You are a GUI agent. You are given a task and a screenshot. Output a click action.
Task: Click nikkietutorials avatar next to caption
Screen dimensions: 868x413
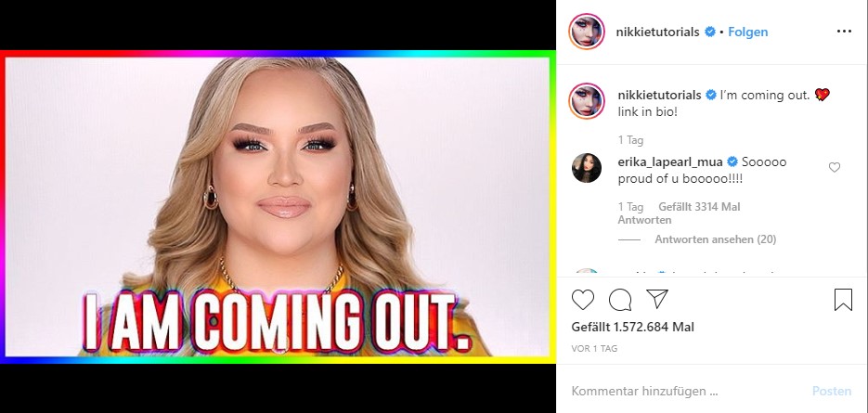point(586,101)
